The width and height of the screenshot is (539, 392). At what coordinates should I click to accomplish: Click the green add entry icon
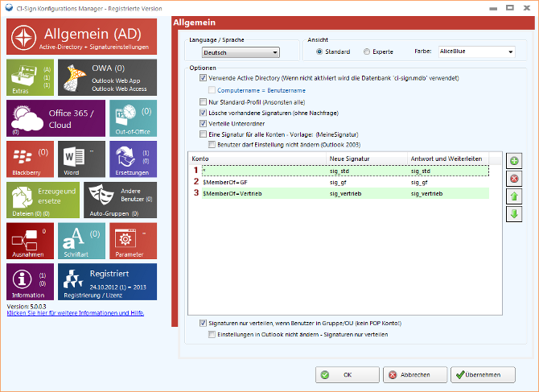pos(514,162)
